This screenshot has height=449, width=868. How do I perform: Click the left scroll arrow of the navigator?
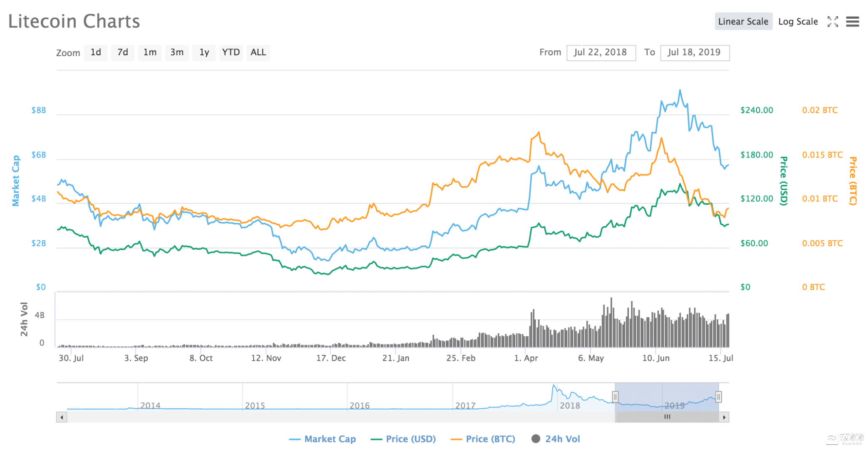62,417
